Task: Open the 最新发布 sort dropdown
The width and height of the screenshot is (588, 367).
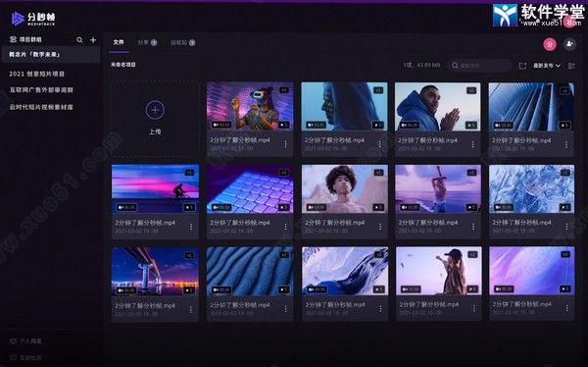Action: (547, 66)
